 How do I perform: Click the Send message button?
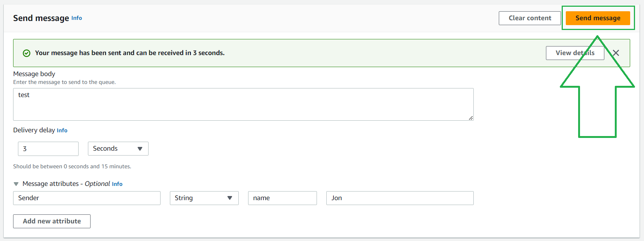pos(597,18)
